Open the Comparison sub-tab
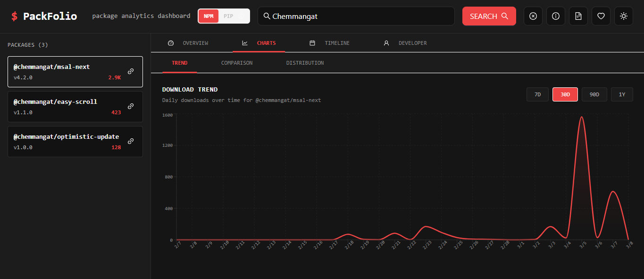 (x=236, y=62)
